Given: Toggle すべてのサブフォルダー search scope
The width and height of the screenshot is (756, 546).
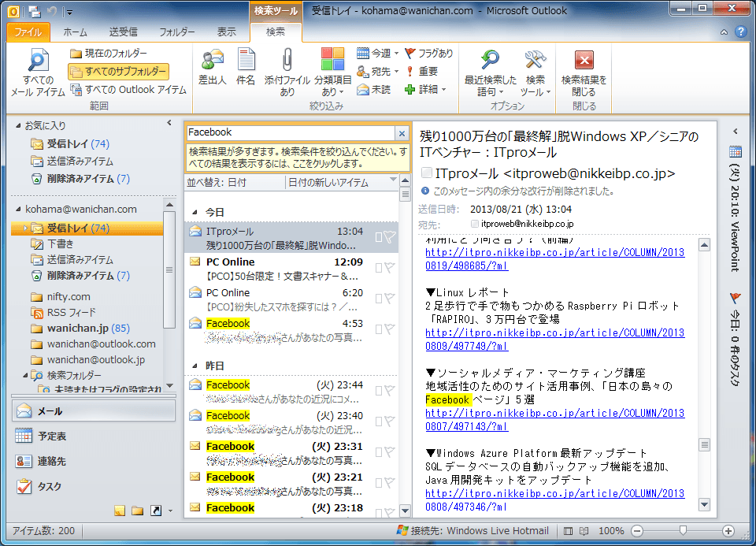Looking at the screenshot, I should pyautogui.click(x=118, y=72).
